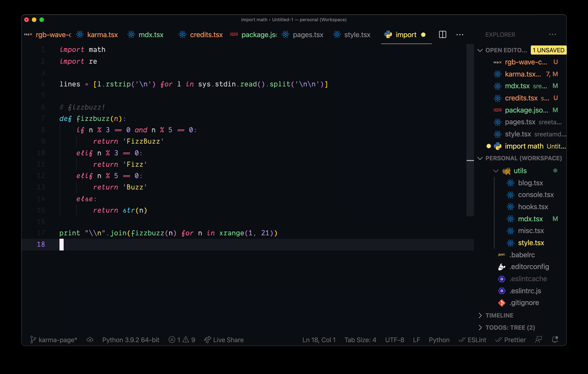Click unsaved dot on the import tab
The height and width of the screenshot is (374, 588).
click(x=423, y=35)
